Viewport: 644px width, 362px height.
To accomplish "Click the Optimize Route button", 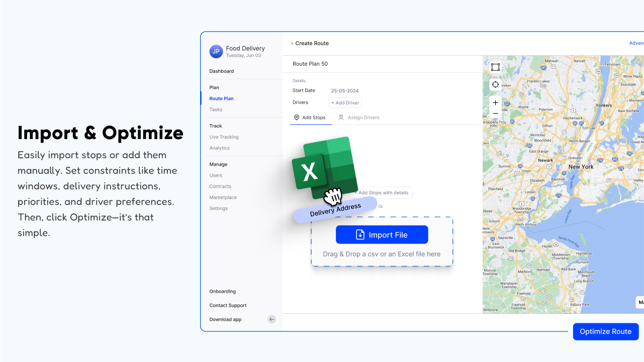I will [x=605, y=331].
